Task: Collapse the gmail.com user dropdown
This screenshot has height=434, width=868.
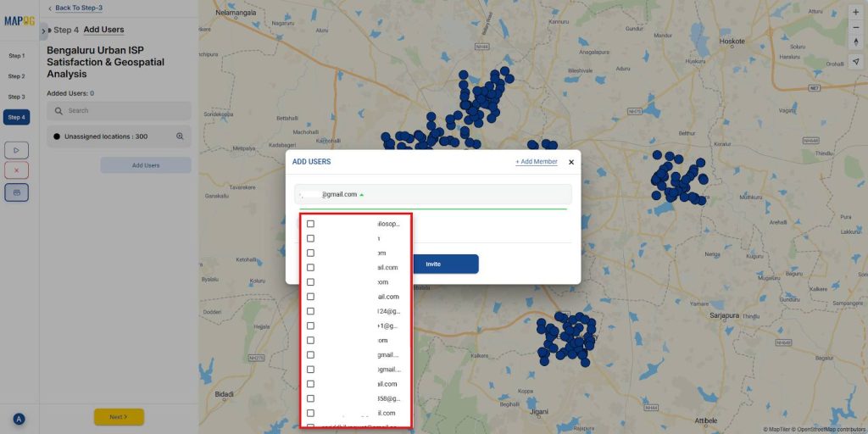Action: 362,194
